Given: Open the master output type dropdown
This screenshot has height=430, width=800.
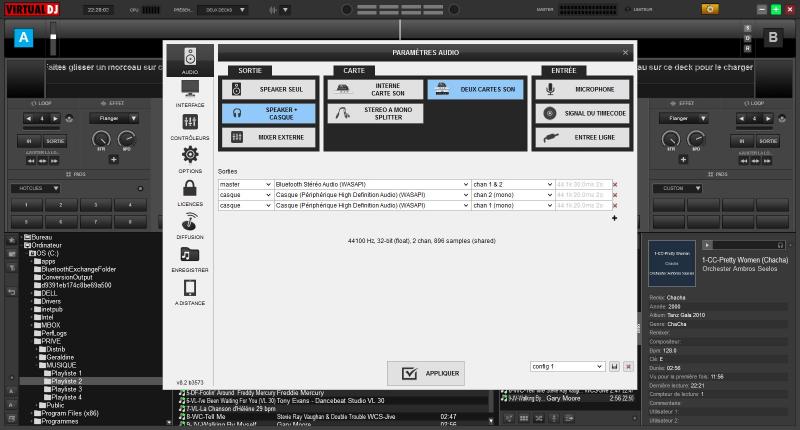Looking at the screenshot, I should tap(245, 184).
